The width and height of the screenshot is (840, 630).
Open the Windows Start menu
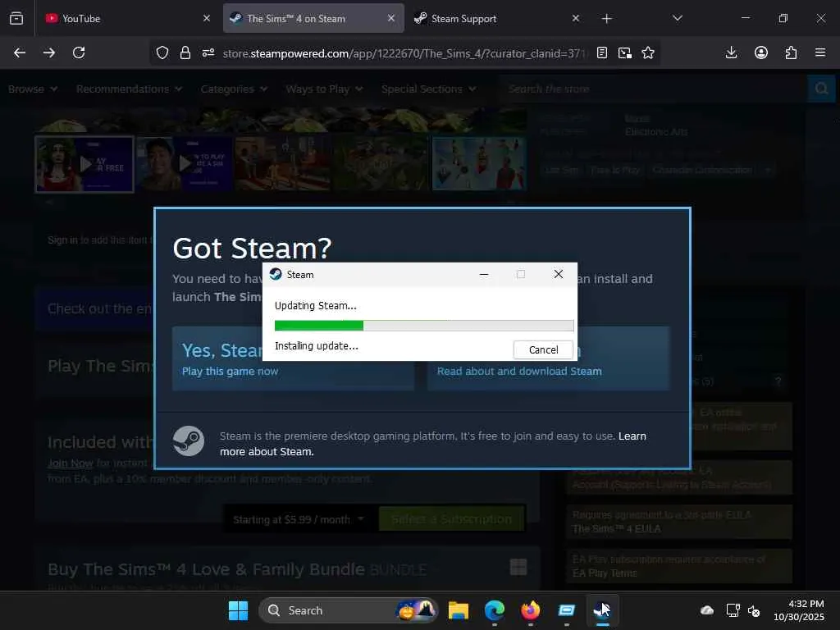238,610
